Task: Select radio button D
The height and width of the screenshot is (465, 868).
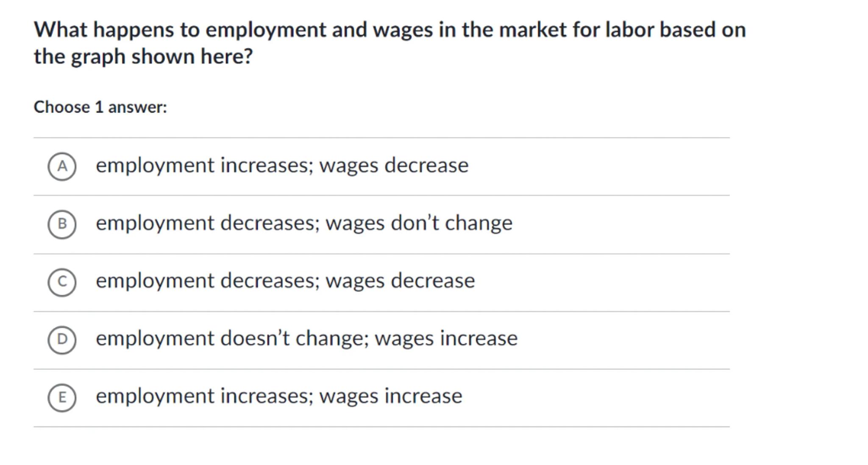Action: coord(62,340)
